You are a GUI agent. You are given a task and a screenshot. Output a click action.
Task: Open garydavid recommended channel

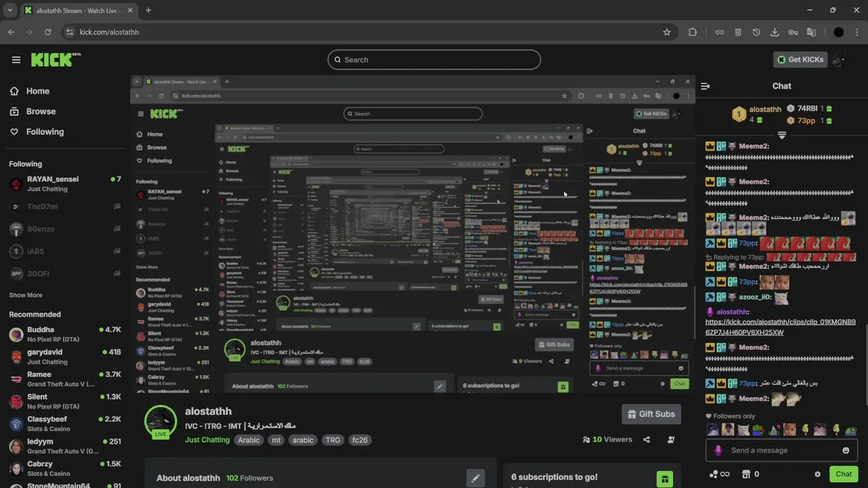click(x=65, y=357)
